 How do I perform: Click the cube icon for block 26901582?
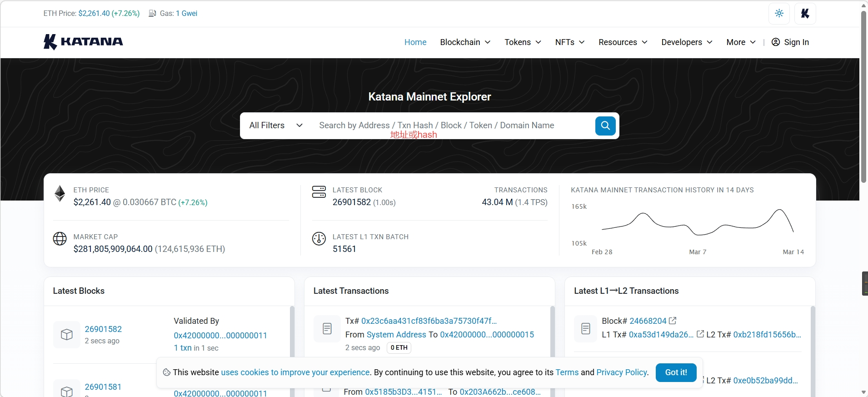click(x=67, y=335)
